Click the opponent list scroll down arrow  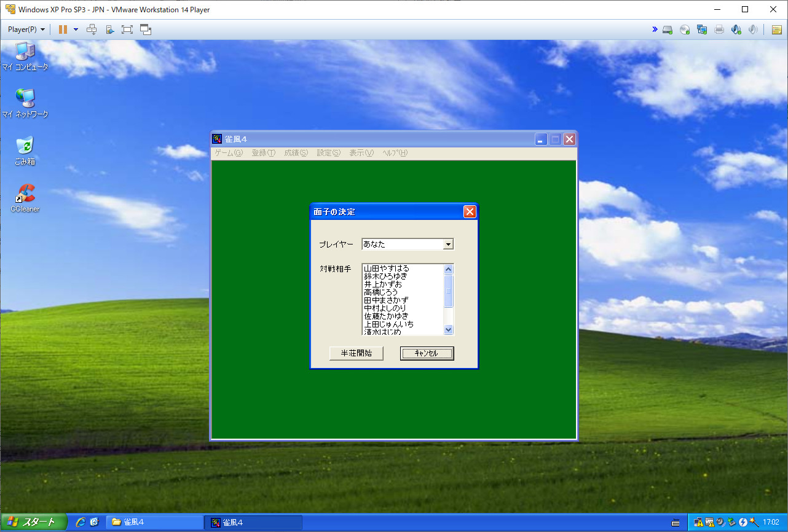(x=448, y=330)
